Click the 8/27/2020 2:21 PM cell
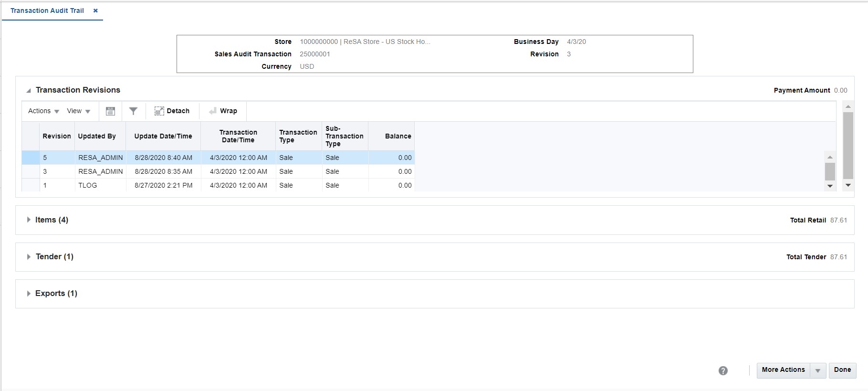 click(x=164, y=185)
